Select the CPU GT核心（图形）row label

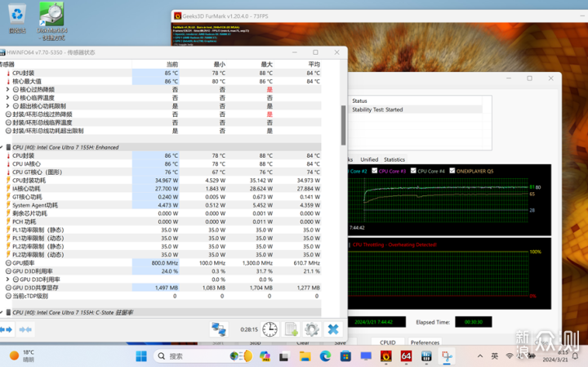click(x=37, y=172)
